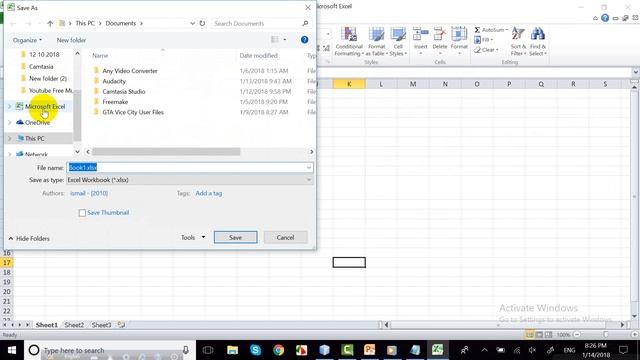
Task: Click the AutoSum sigma icon
Action: tap(477, 30)
